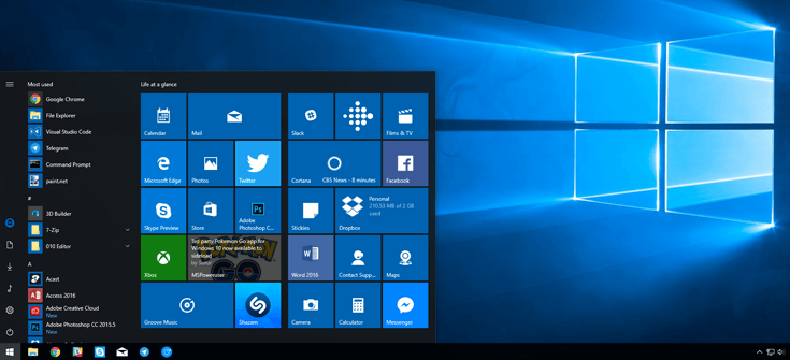This screenshot has height=360, width=790.
Task: Expand the 010 Editor folder chevron
Action: coord(127,246)
